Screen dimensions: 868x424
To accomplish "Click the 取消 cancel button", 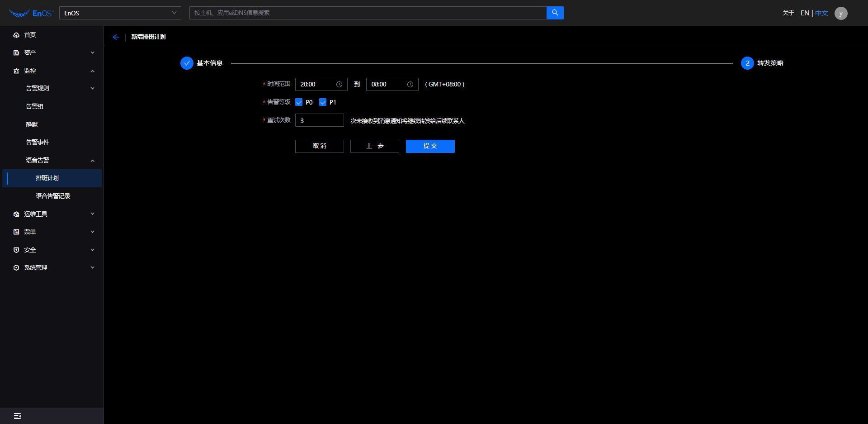I will (320, 146).
